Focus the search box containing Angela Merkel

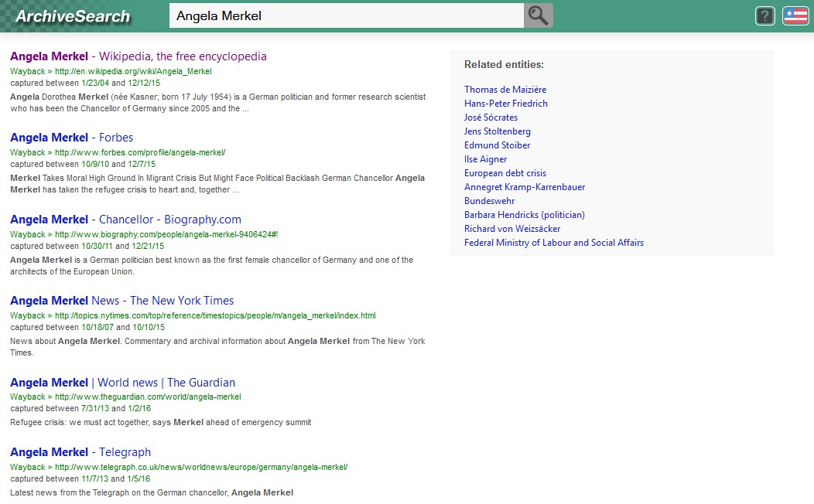tap(347, 15)
